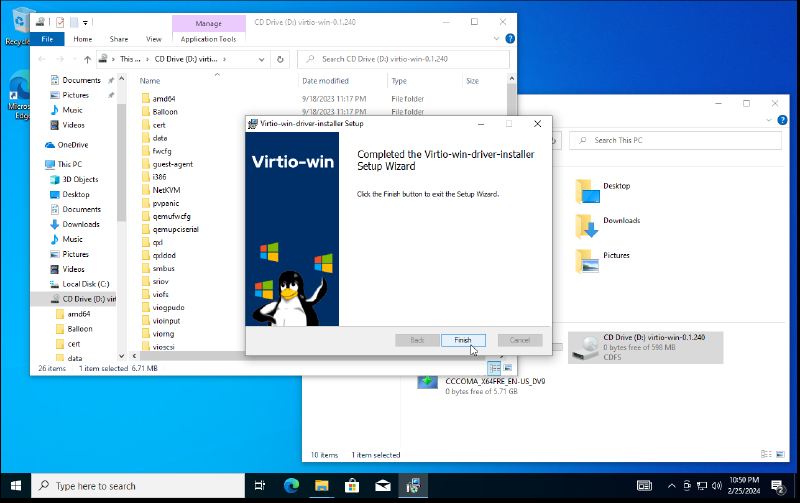
Task: Open Microsoft Store from the taskbar
Action: (352, 486)
